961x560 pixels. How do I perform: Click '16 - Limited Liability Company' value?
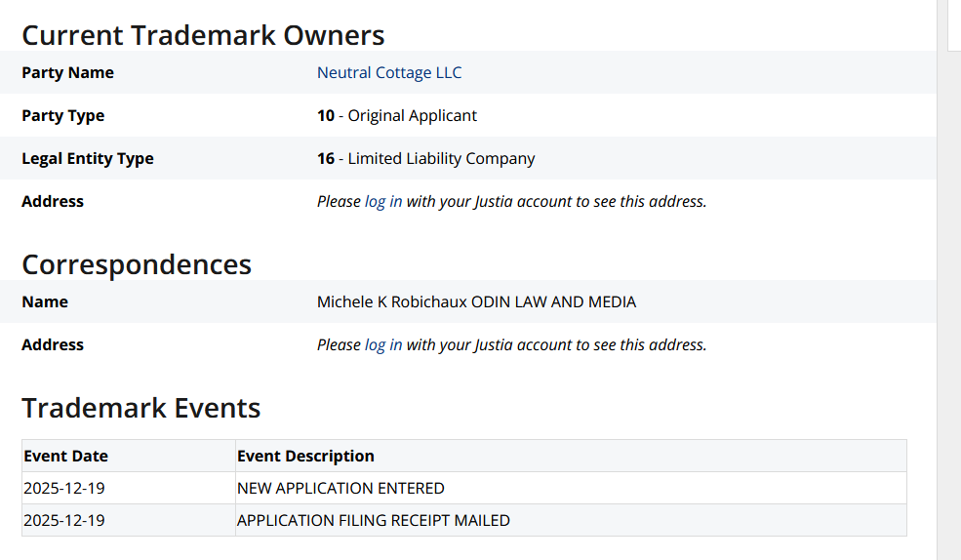[x=426, y=158]
